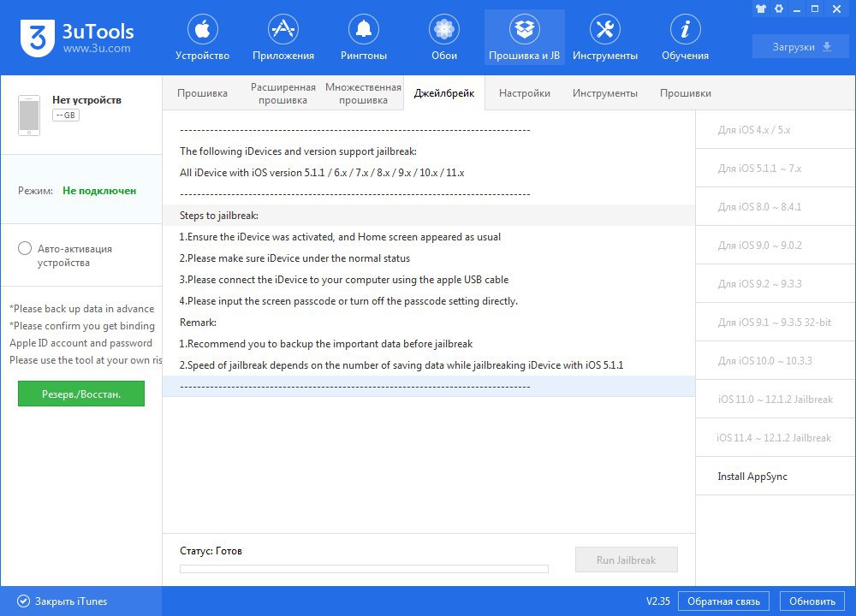Click the Remark: line
The width and height of the screenshot is (856, 616).
coord(199,323)
